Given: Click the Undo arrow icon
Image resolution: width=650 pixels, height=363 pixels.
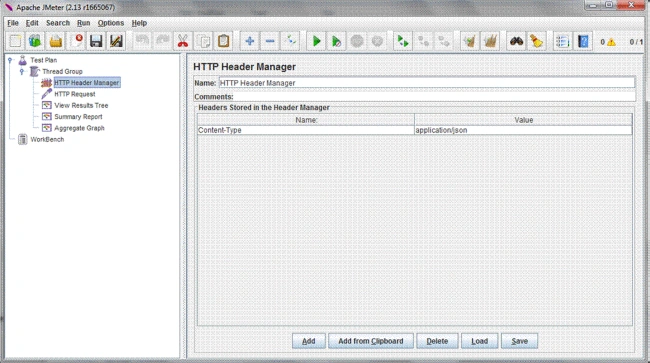Looking at the screenshot, I should point(142,41).
